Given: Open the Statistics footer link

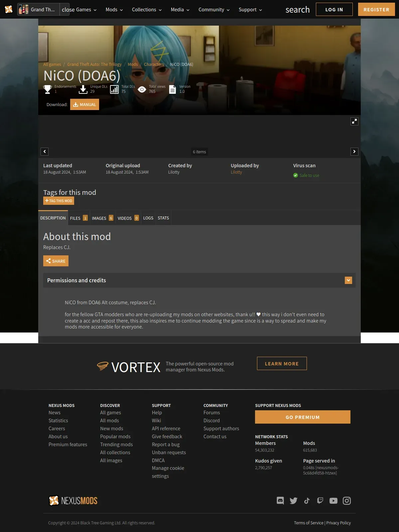Looking at the screenshot, I should [x=58, y=421].
